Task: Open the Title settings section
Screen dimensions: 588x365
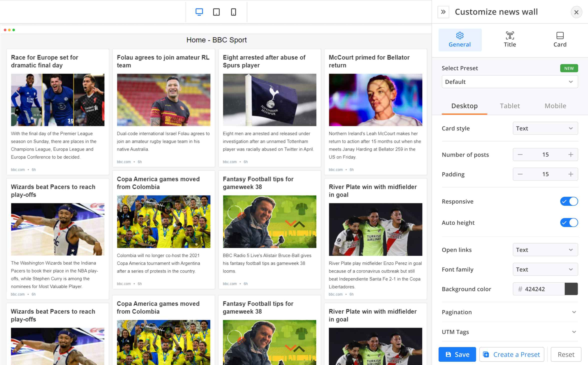Action: pyautogui.click(x=510, y=39)
